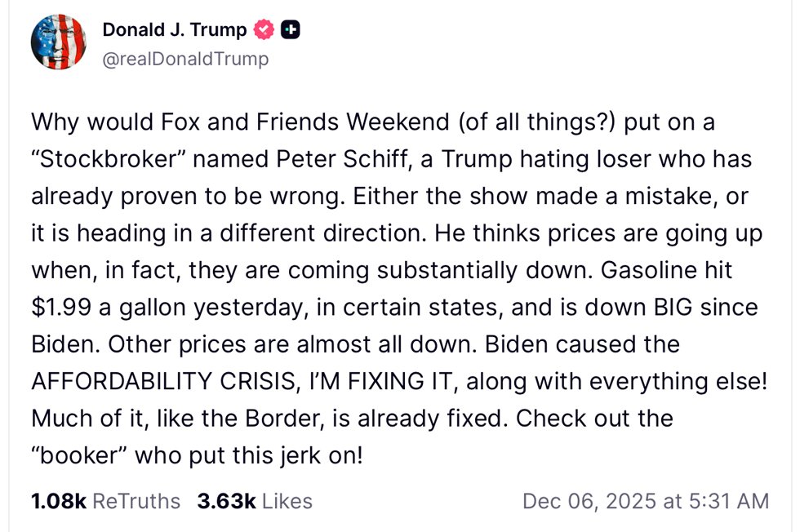
Task: Click the 1.08k ReTruths number
Action: [58, 500]
